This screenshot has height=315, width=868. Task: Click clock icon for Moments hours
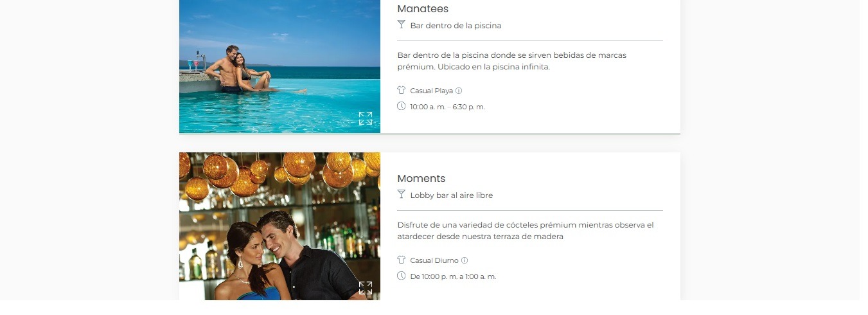[402, 276]
